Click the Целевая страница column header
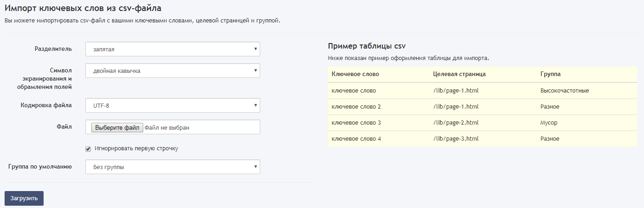Image resolution: width=644 pixels, height=208 pixels. coord(459,74)
